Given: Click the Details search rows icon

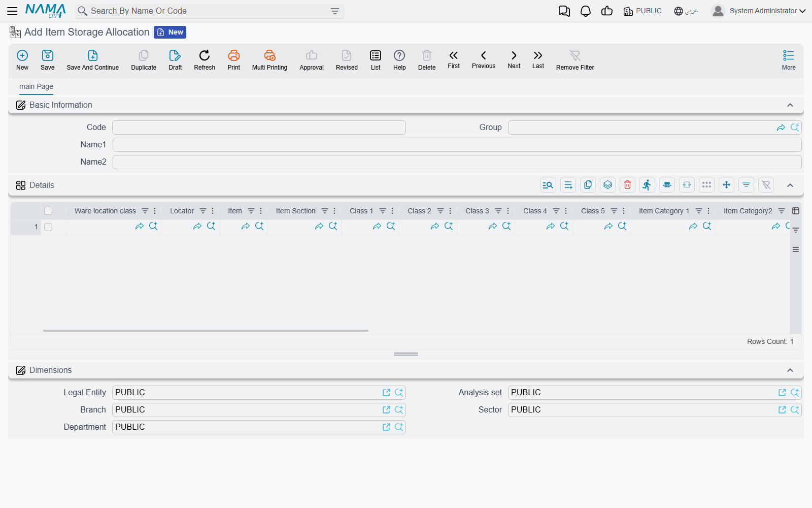Looking at the screenshot, I should click(x=548, y=185).
